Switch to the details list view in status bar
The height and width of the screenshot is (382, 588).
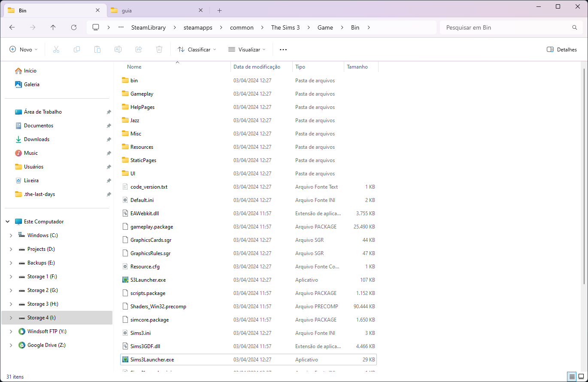572,377
